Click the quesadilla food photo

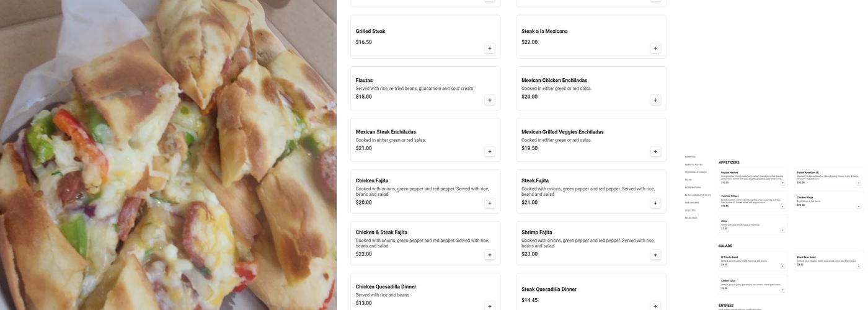[168, 155]
